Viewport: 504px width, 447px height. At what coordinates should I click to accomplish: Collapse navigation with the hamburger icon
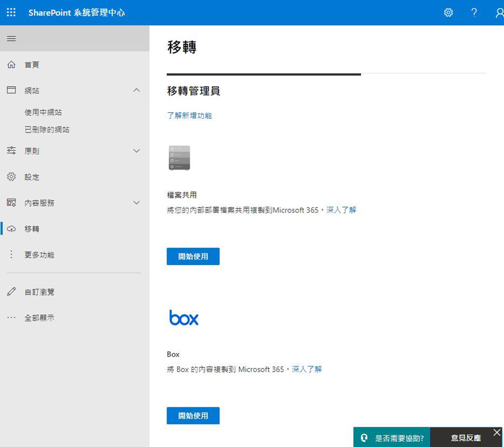(x=11, y=39)
